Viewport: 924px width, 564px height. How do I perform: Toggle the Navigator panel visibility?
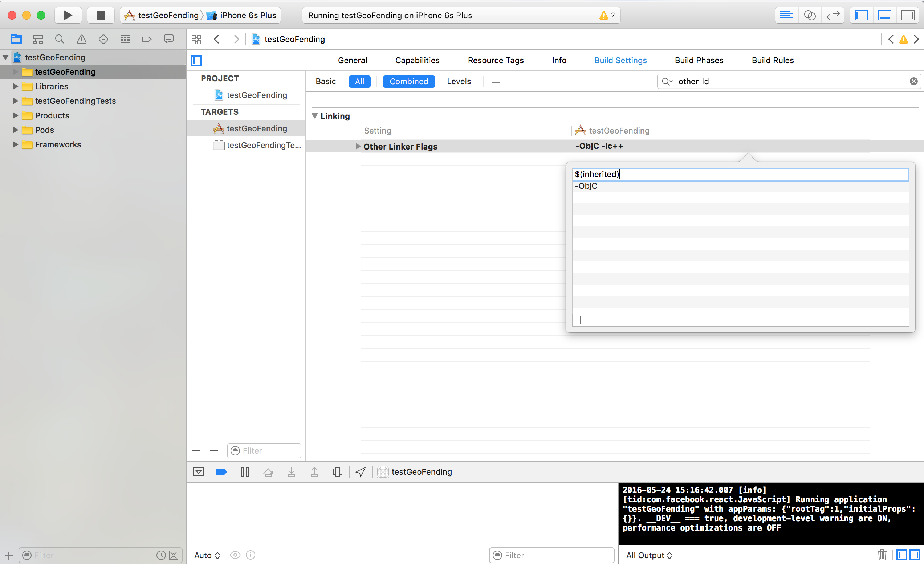862,15
